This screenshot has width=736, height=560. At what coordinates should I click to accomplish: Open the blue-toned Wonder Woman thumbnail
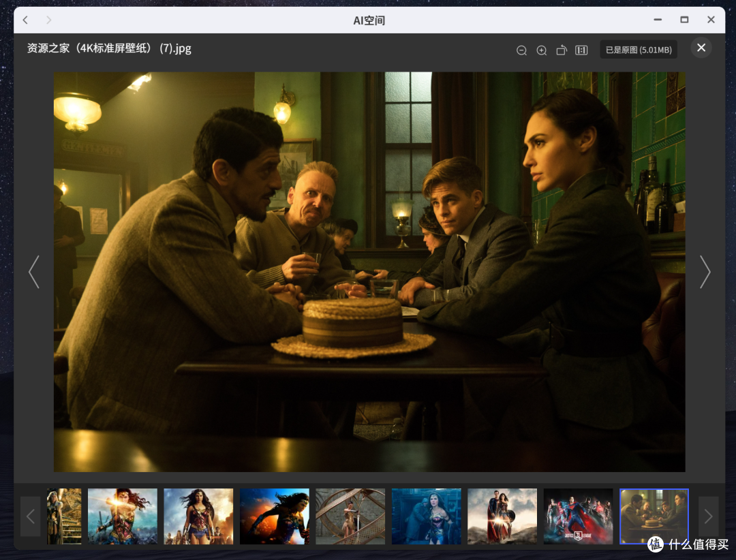[x=426, y=516]
